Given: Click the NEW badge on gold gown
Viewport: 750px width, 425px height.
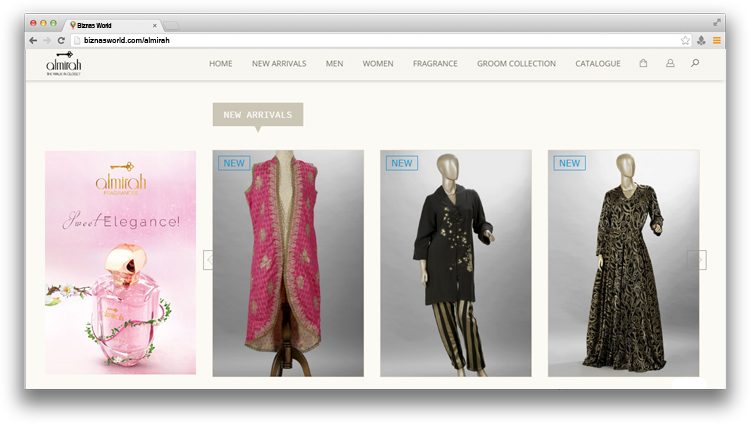Looking at the screenshot, I should pyautogui.click(x=570, y=163).
